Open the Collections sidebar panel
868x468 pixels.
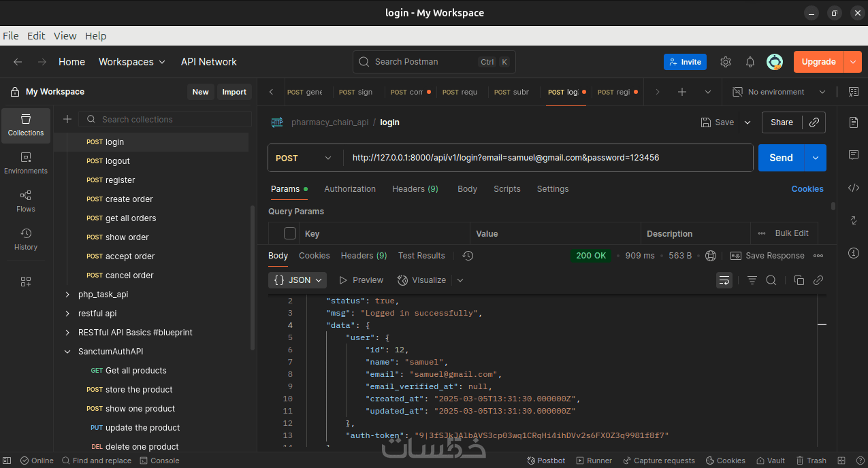26,125
